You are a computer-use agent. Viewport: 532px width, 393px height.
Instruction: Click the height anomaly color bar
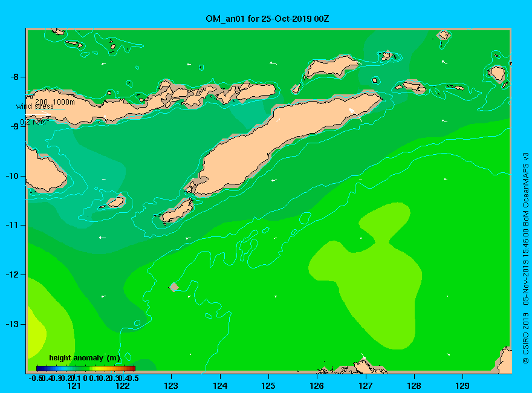click(x=86, y=368)
